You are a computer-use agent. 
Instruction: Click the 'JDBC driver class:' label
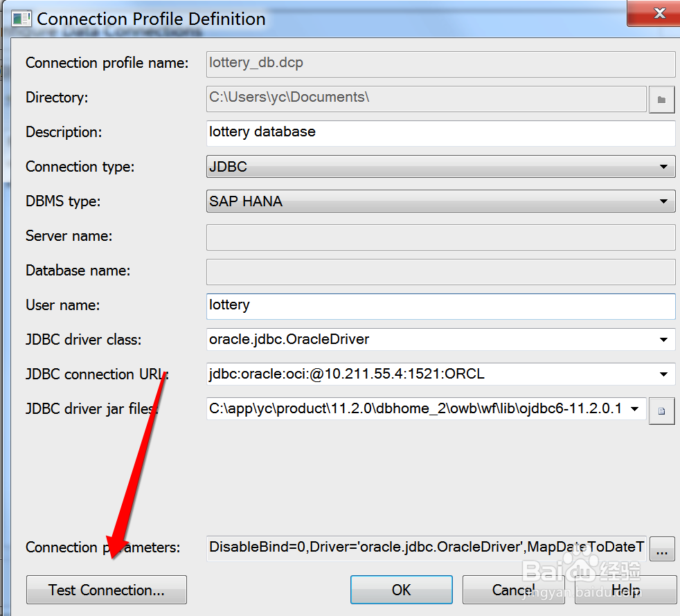tap(83, 340)
